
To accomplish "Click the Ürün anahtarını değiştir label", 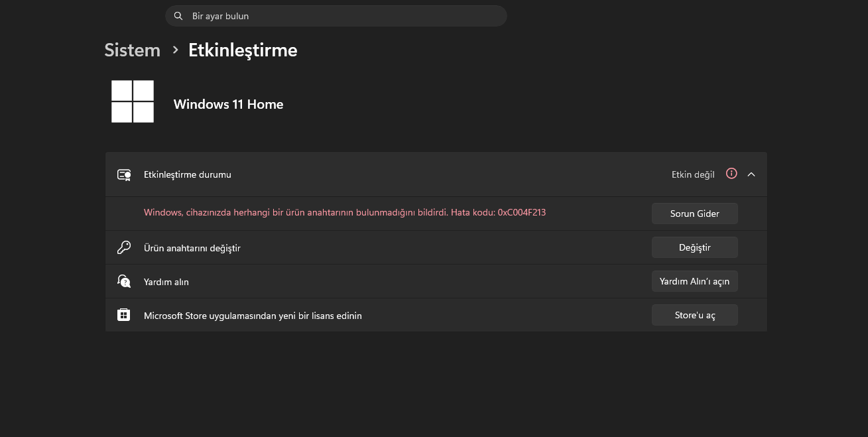I will pyautogui.click(x=192, y=248).
